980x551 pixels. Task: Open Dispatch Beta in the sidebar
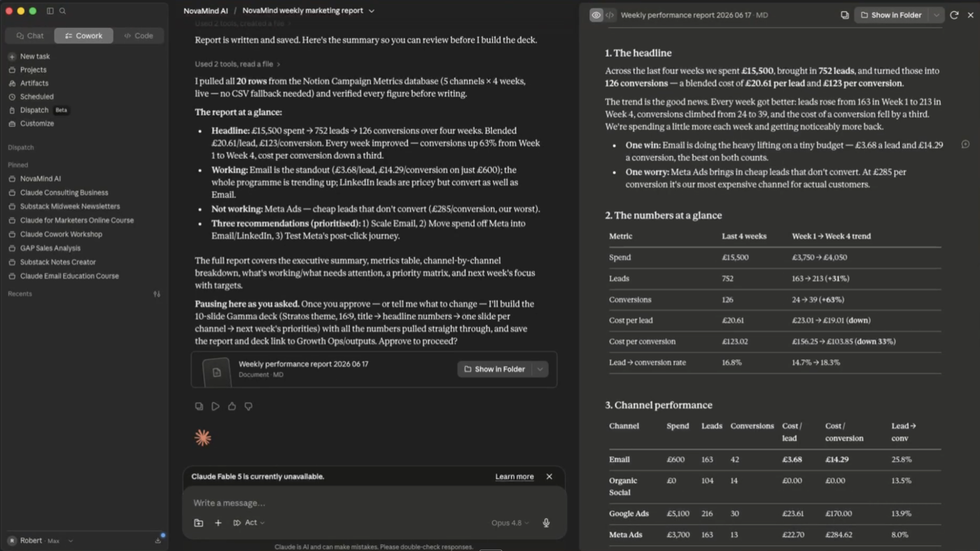tap(38, 110)
